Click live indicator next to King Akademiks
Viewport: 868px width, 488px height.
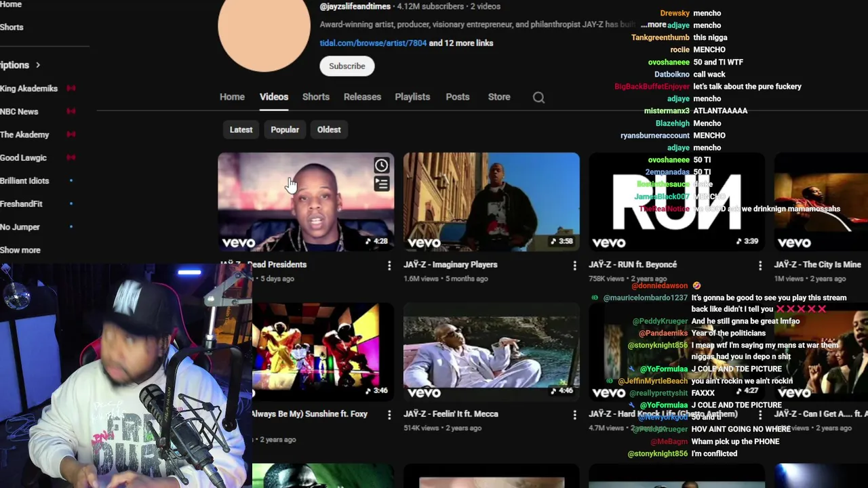71,88
